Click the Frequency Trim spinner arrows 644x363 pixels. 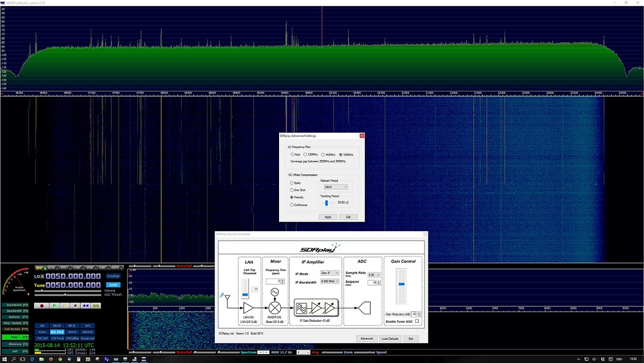[283, 282]
